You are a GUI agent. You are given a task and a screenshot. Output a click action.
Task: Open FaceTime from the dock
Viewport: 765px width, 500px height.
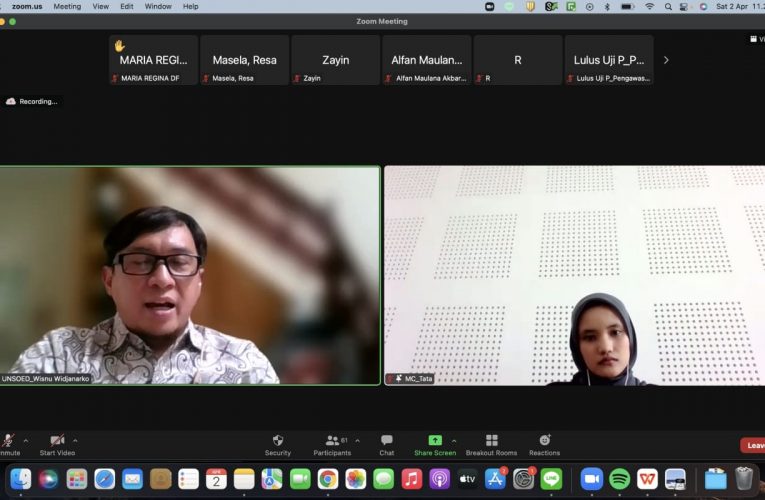(300, 479)
